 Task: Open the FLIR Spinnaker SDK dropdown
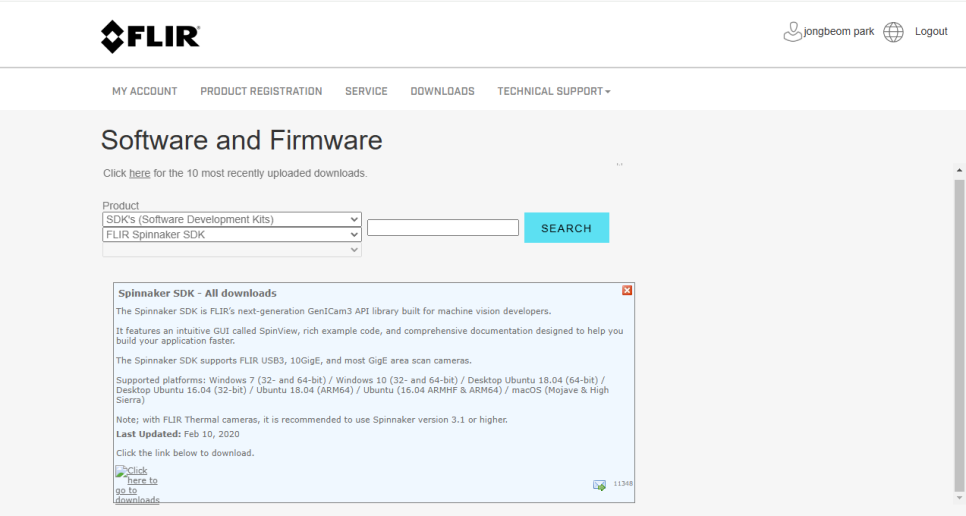click(x=232, y=235)
